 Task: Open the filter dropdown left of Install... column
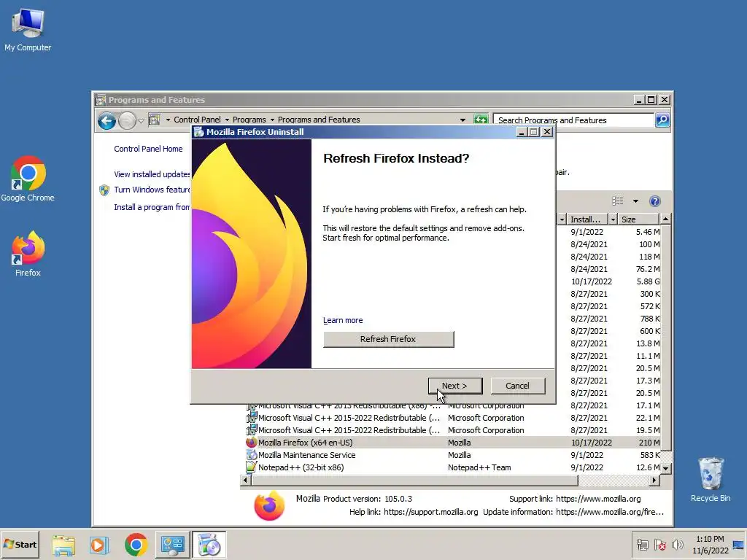(x=562, y=219)
